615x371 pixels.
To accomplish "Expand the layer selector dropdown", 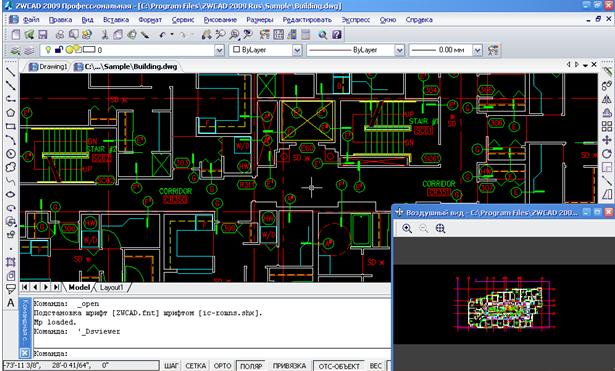I will tap(220, 50).
